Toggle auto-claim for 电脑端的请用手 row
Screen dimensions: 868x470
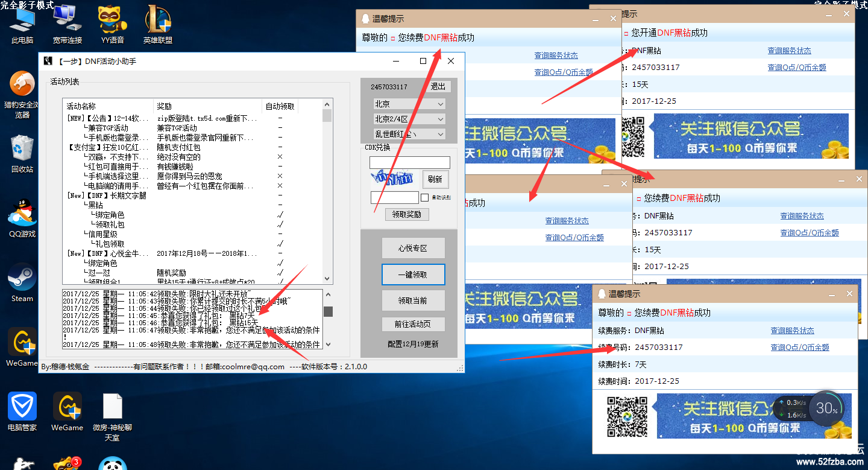280,186
